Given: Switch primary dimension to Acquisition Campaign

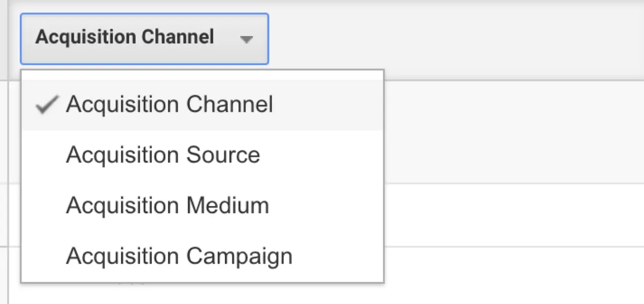Looking at the screenshot, I should (x=179, y=256).
